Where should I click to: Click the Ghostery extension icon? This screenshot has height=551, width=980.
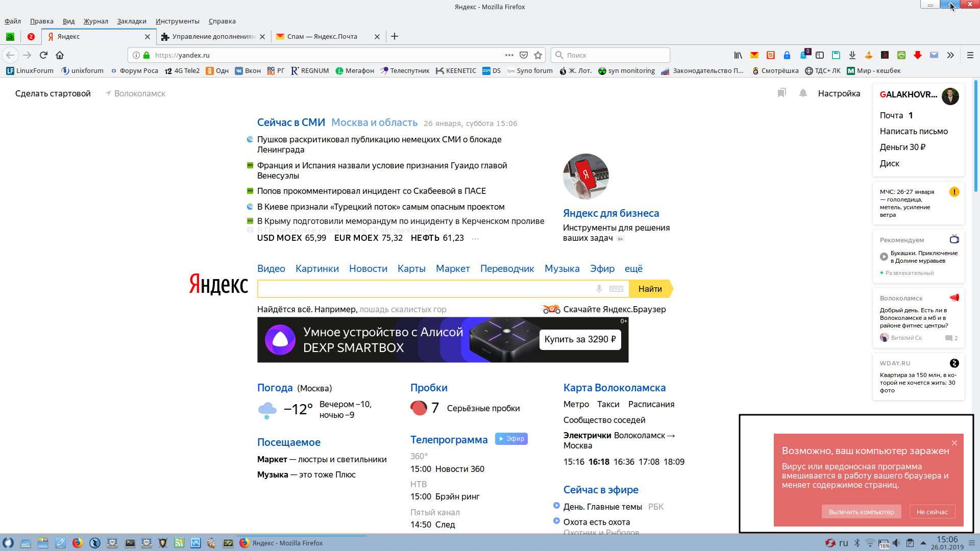(x=803, y=55)
